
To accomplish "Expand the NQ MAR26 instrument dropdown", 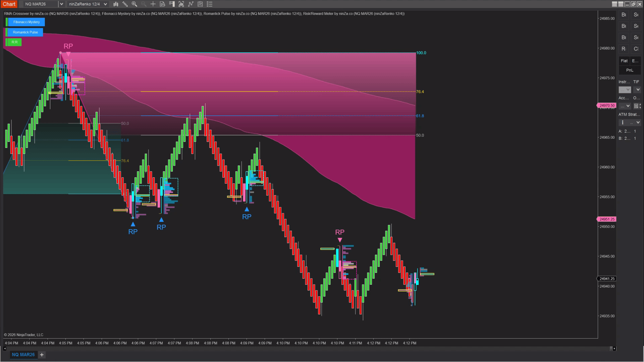I will point(61,4).
